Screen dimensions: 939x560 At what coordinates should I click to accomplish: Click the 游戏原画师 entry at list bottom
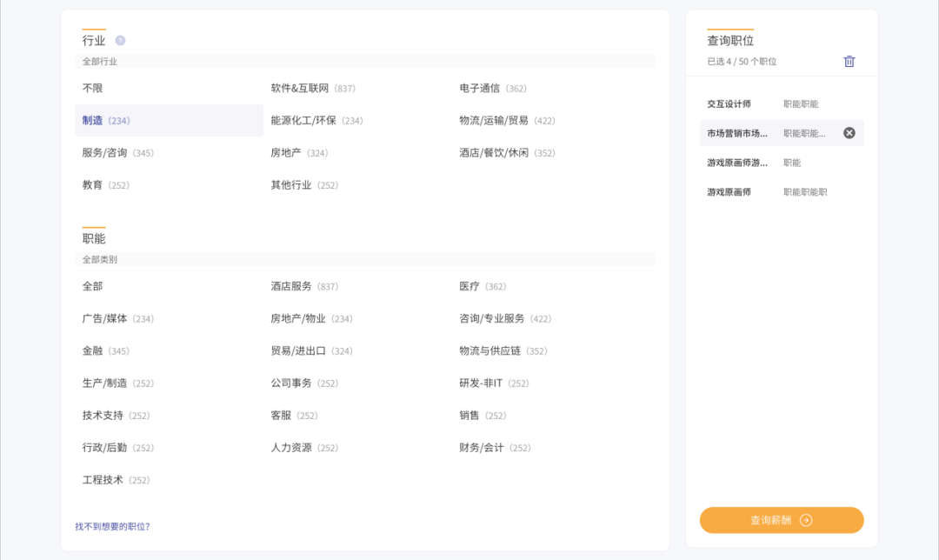coord(729,192)
